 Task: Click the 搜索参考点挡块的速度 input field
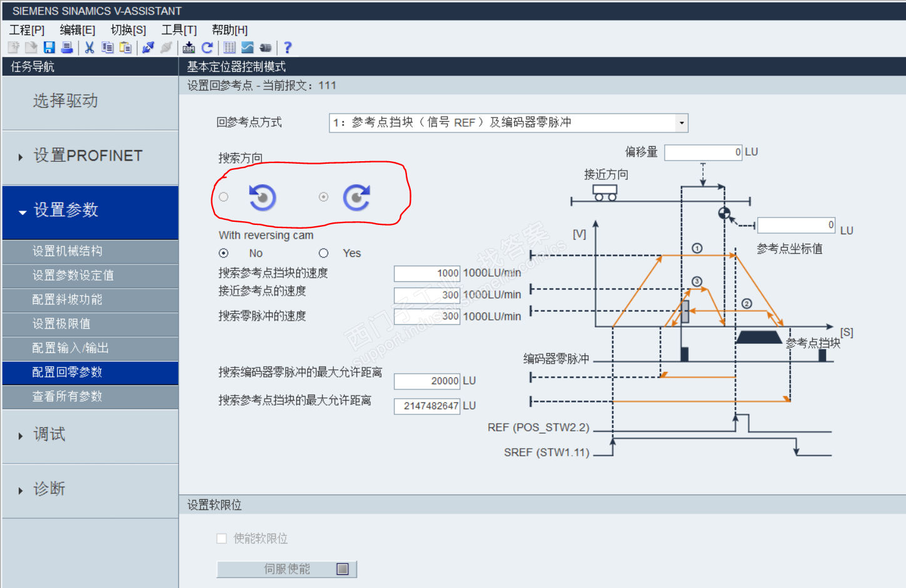pyautogui.click(x=427, y=273)
